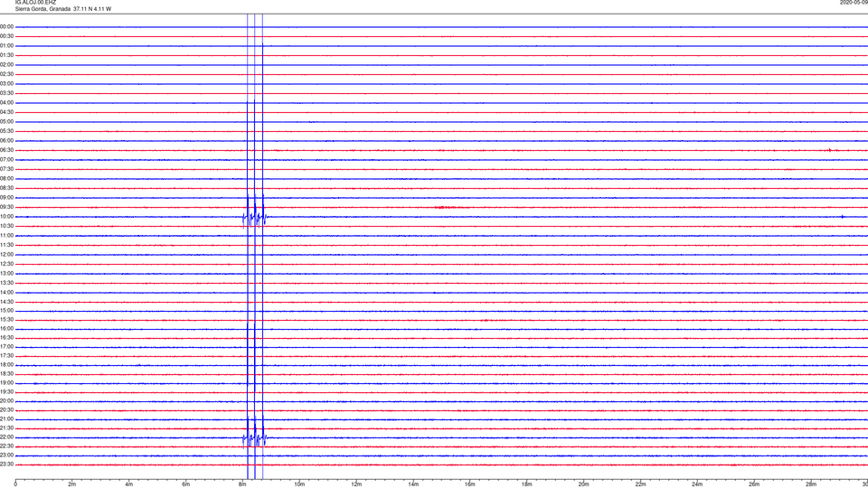Select the 05:30 trace time label

point(6,131)
